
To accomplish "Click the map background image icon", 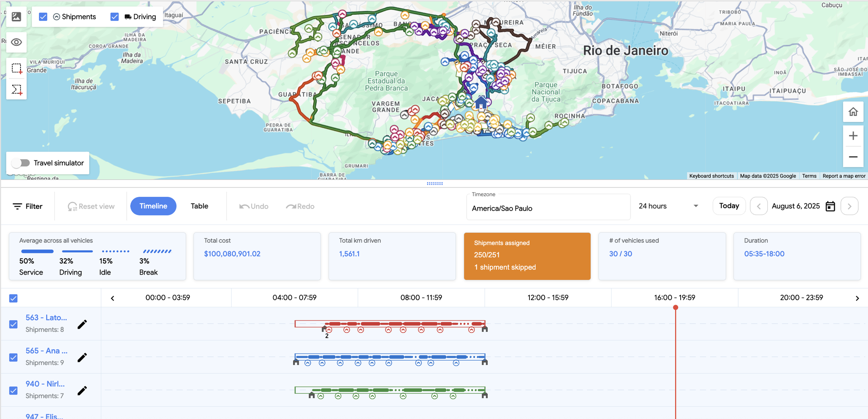I will coord(16,17).
